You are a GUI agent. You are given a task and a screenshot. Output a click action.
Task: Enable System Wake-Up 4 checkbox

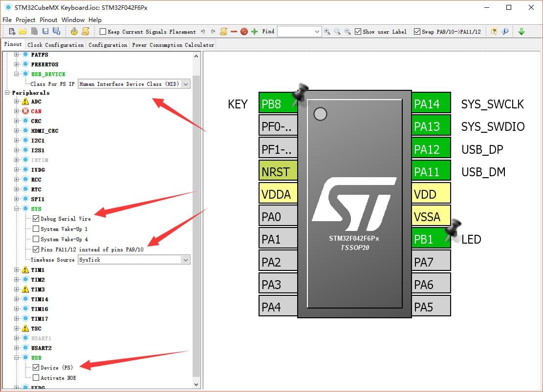coord(36,239)
